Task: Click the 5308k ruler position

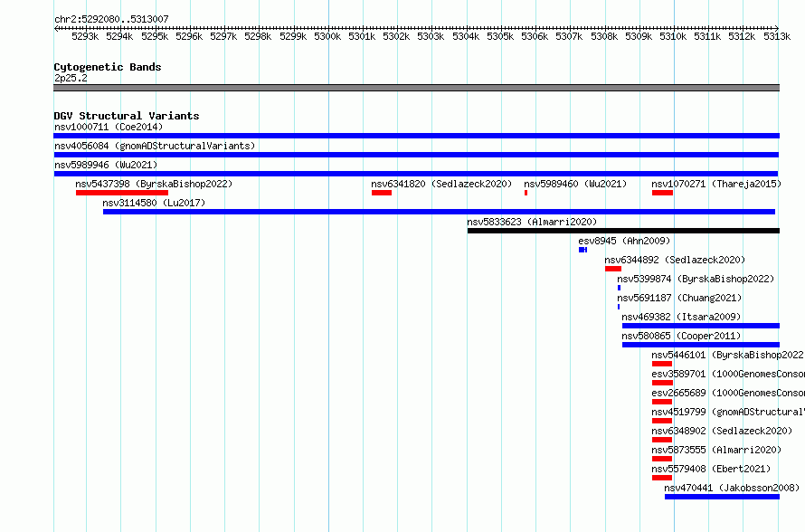Action: coord(604,36)
